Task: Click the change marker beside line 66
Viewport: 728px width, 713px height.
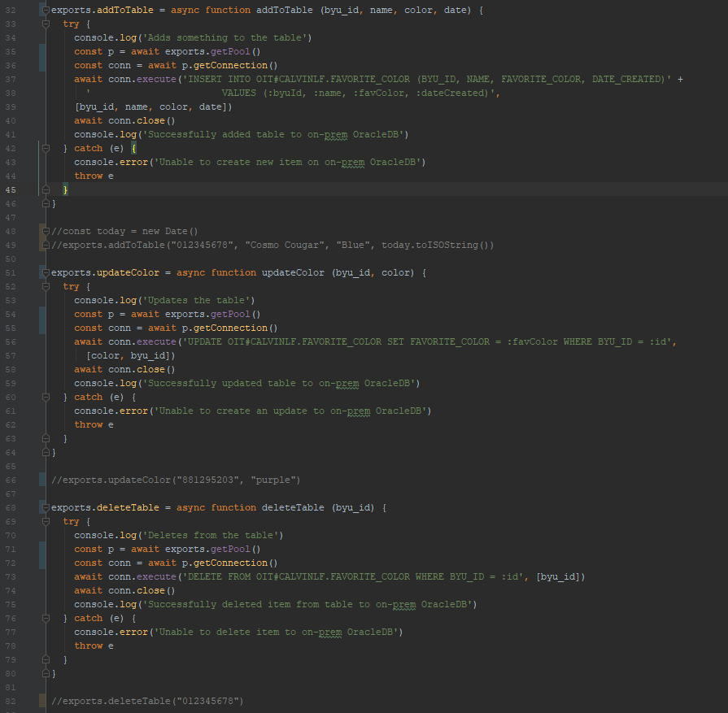Action: 42,480
